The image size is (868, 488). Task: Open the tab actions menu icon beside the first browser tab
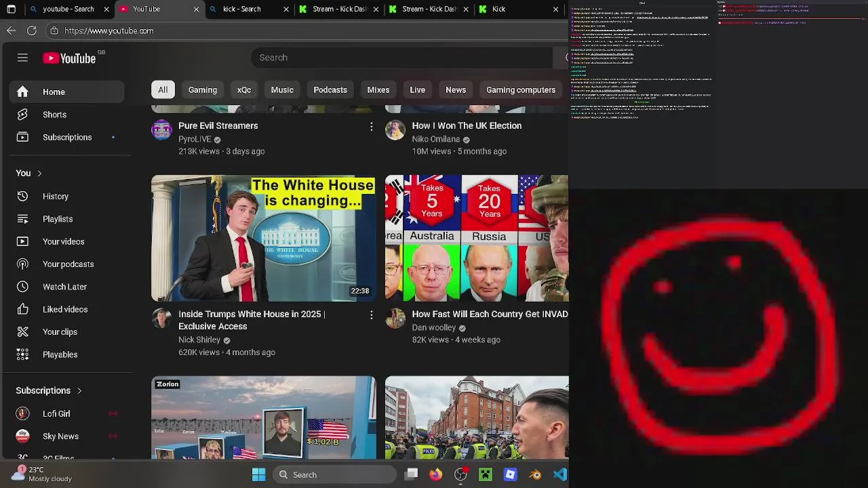point(11,9)
